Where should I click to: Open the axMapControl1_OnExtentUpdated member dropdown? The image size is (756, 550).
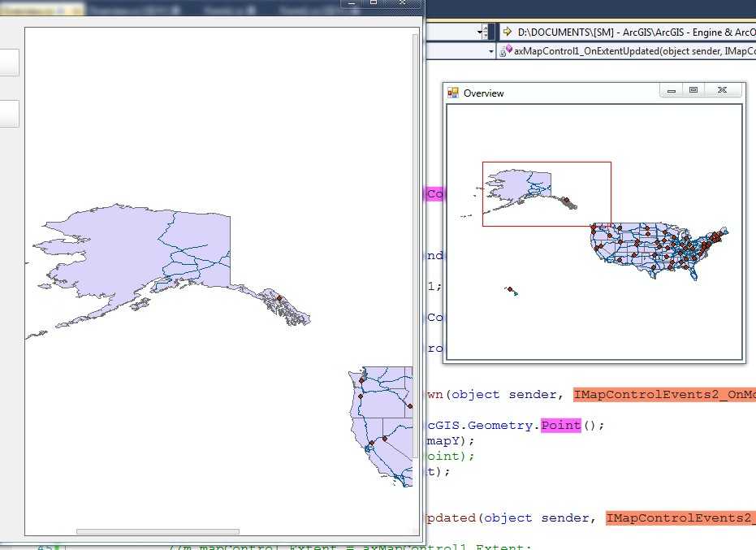[x=627, y=50]
